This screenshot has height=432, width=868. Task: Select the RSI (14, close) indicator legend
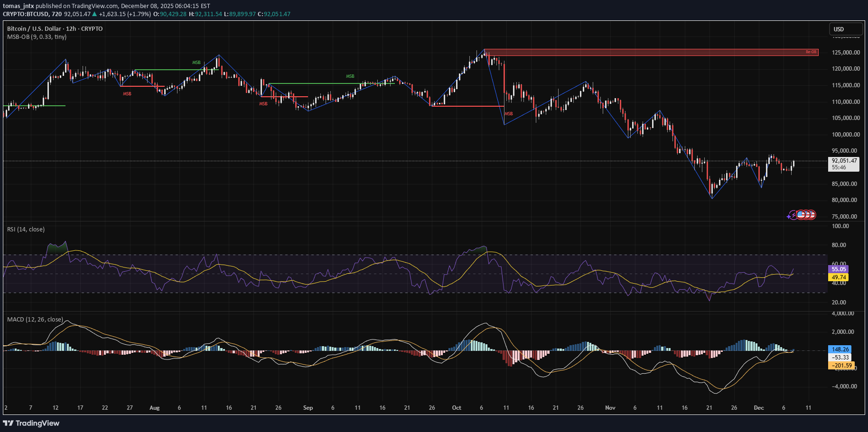[26, 230]
